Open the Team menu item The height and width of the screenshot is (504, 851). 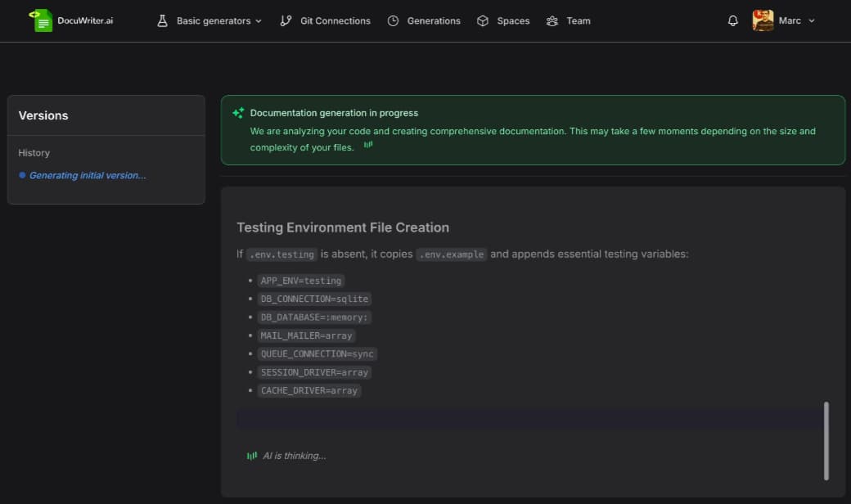coord(578,20)
